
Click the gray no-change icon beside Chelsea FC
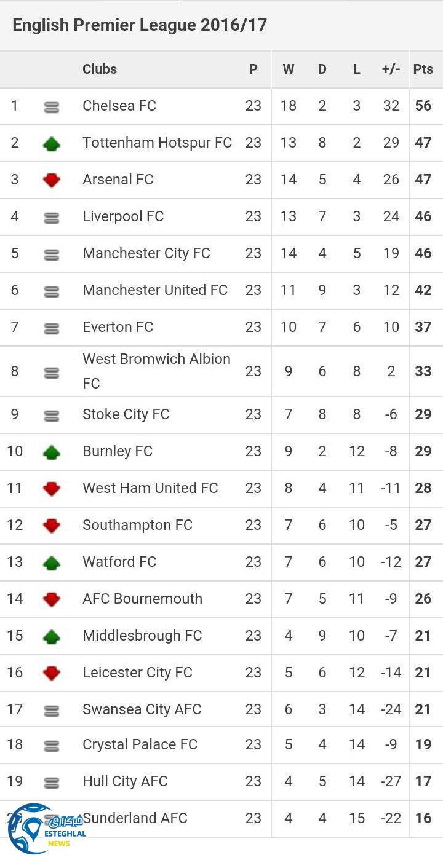click(x=52, y=107)
